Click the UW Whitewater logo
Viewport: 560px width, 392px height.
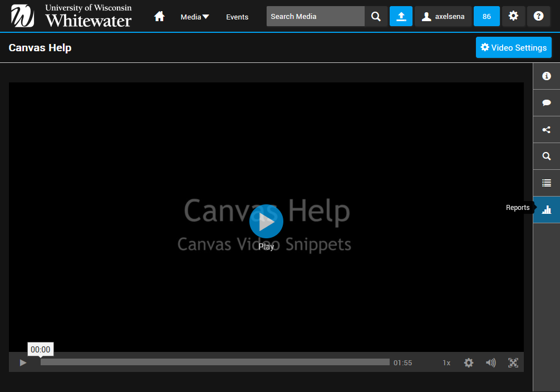[71, 16]
